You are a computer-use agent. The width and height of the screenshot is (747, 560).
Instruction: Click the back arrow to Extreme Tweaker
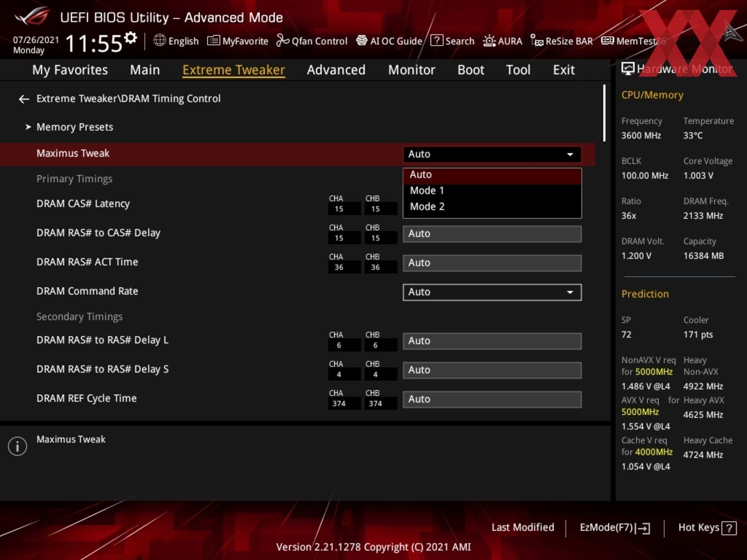click(x=24, y=99)
